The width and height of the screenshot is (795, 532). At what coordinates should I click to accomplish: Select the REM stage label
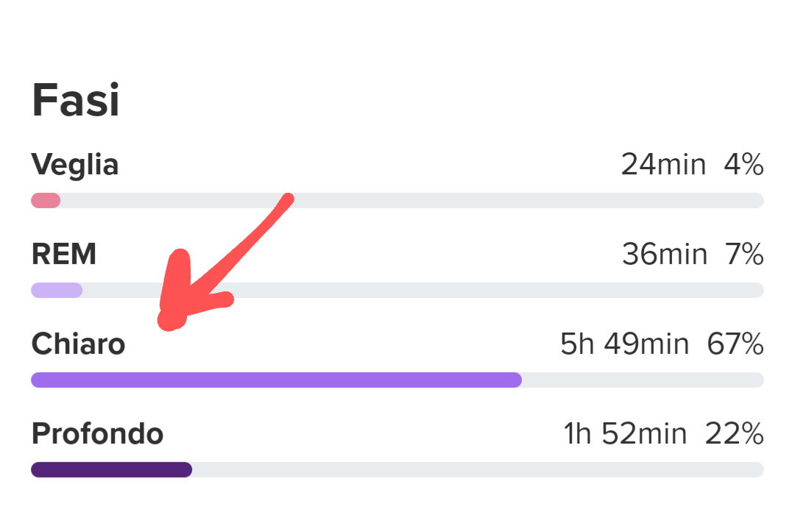(64, 254)
